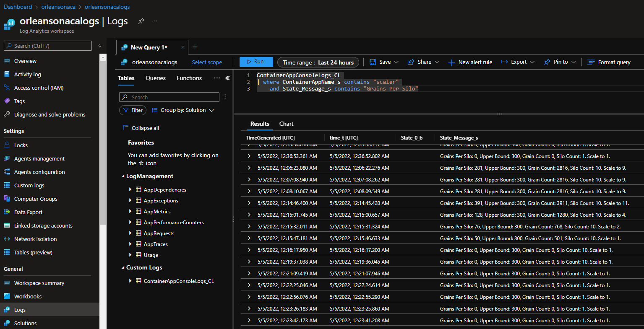This screenshot has height=329, width=644.
Task: Add a new query tab with plus
Action: tap(195, 47)
